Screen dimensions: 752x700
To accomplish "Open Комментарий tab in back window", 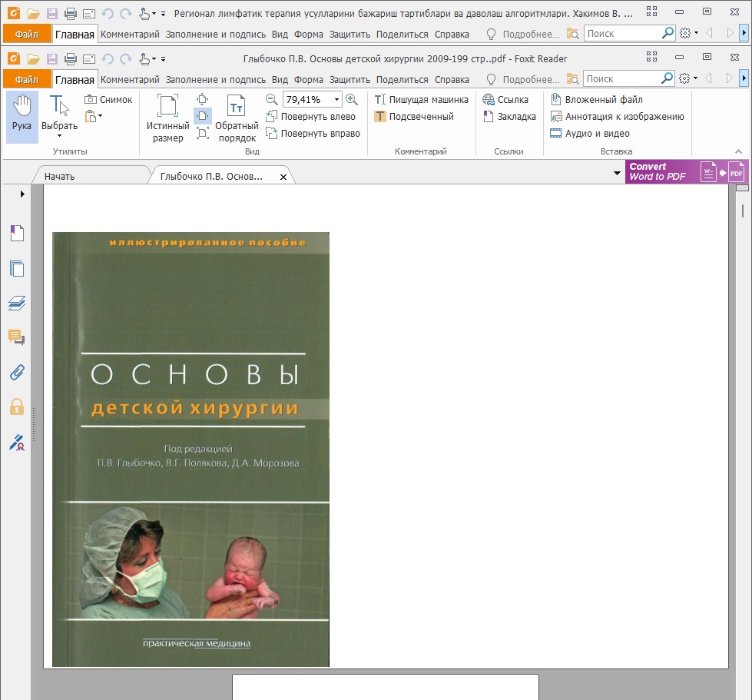I will pos(130,34).
